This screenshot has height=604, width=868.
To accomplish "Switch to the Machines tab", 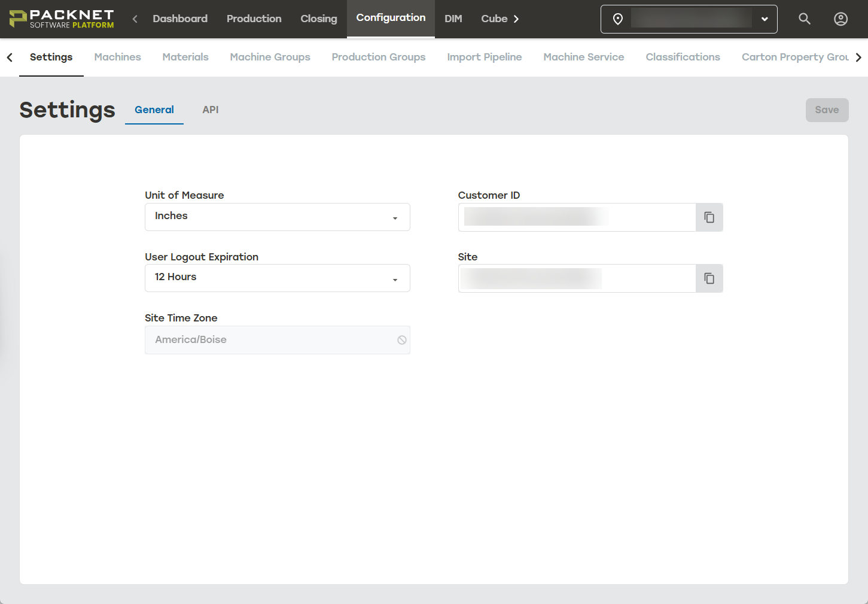I will point(118,57).
